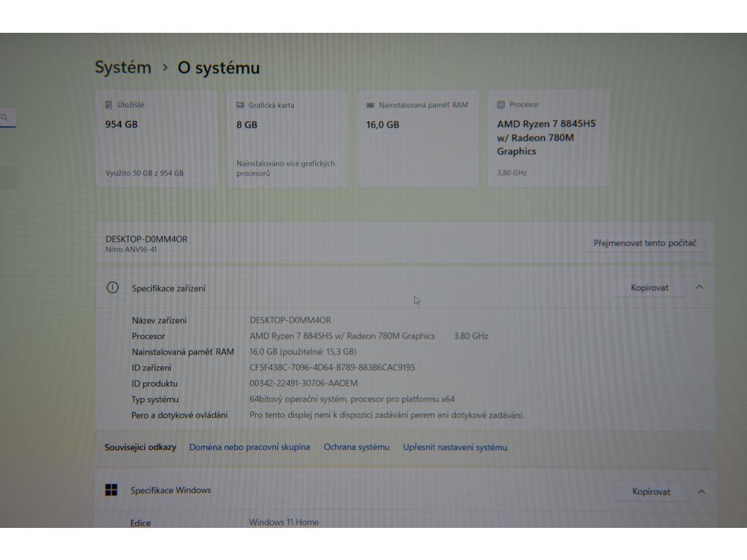Click the Nitro ANV16-41 model text
The image size is (747, 560).
[131, 249]
